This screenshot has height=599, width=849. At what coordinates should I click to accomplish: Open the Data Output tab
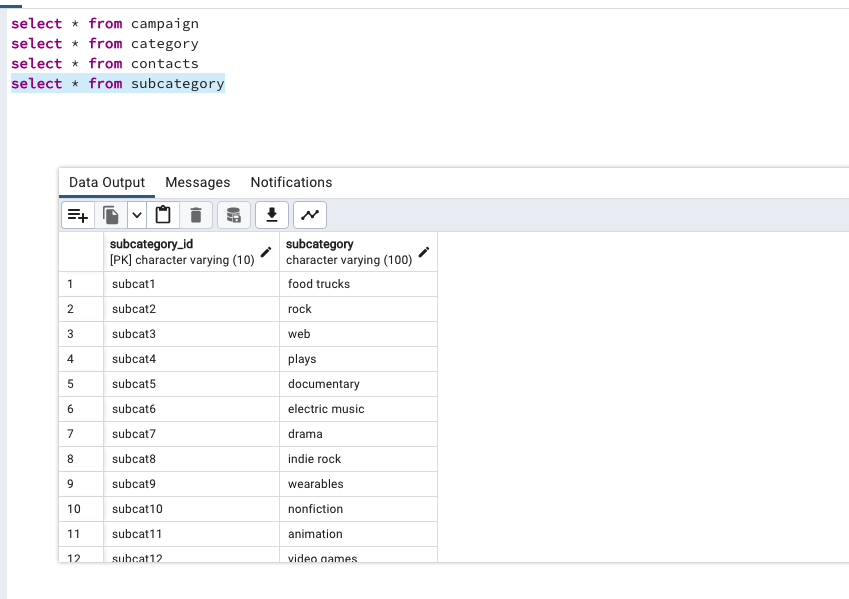106,182
